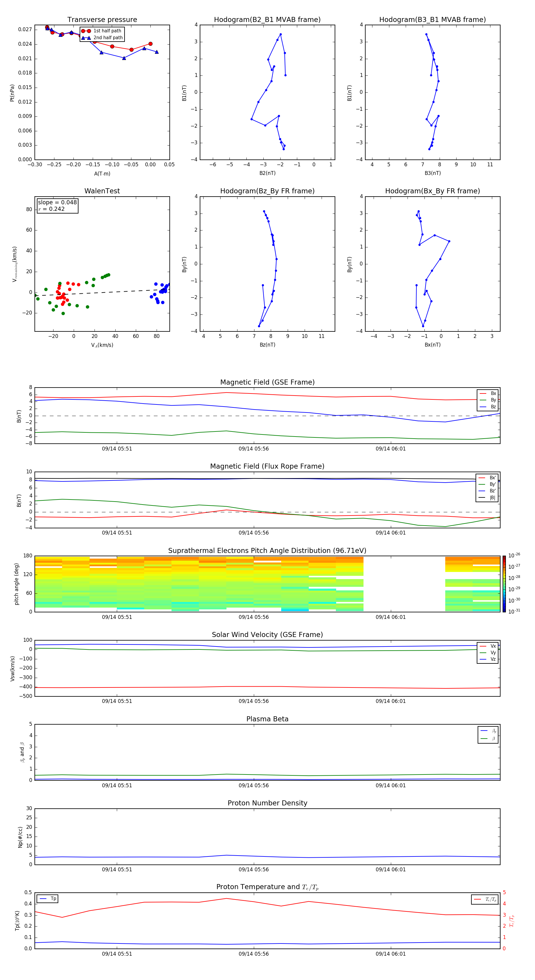Select the 'Bx(nT)' x-axis label
Image resolution: width=535 pixels, height=980 pixels.
[x=432, y=345]
